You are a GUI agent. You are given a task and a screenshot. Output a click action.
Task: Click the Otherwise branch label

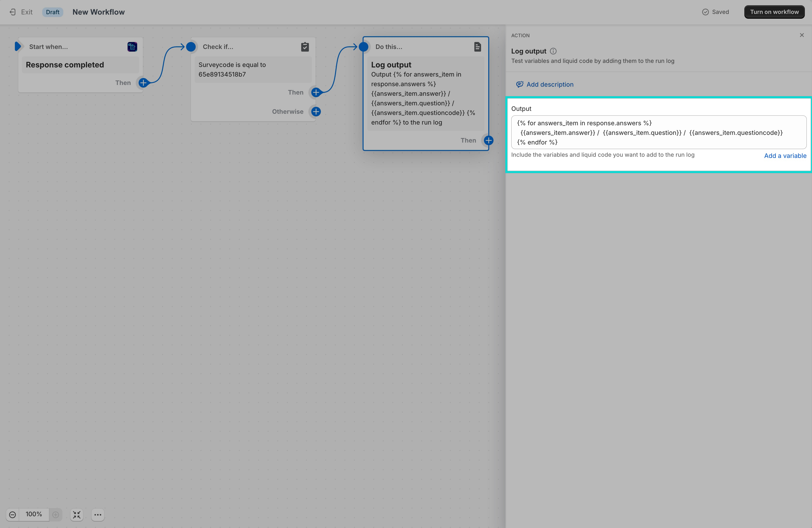point(288,112)
